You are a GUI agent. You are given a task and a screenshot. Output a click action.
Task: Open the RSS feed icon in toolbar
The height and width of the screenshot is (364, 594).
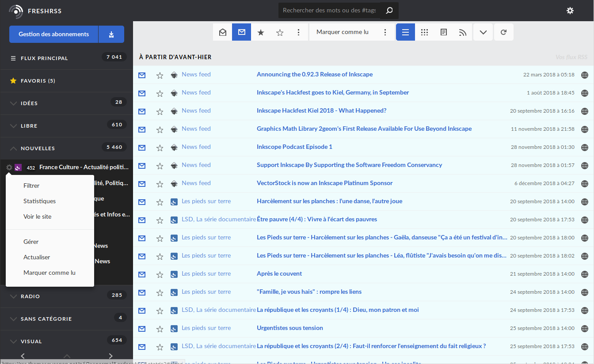click(463, 32)
